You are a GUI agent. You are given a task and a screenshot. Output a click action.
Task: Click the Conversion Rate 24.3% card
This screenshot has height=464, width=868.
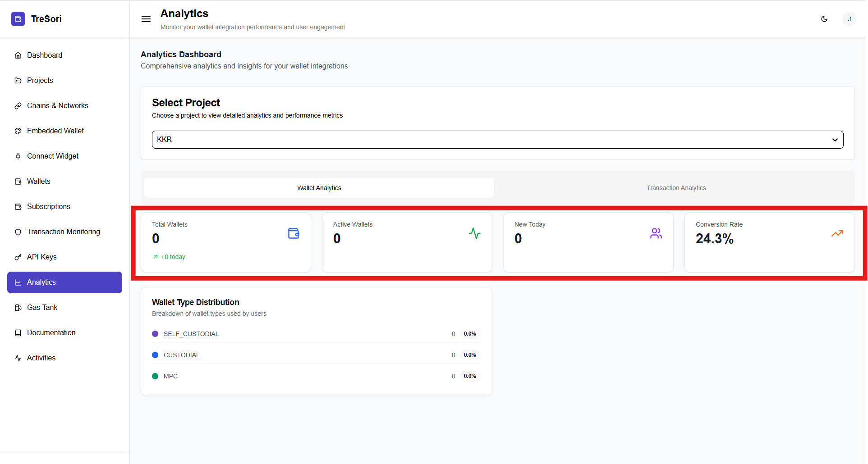pyautogui.click(x=769, y=252)
